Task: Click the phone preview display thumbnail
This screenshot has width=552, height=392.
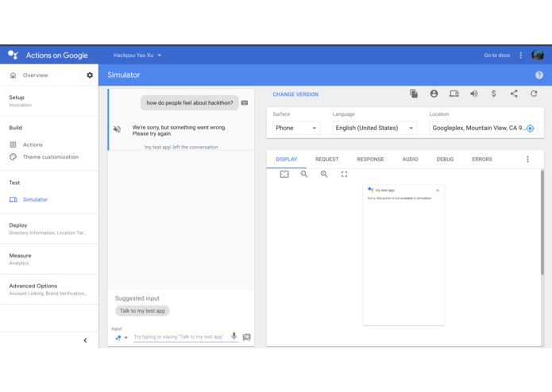Action: pos(403,255)
